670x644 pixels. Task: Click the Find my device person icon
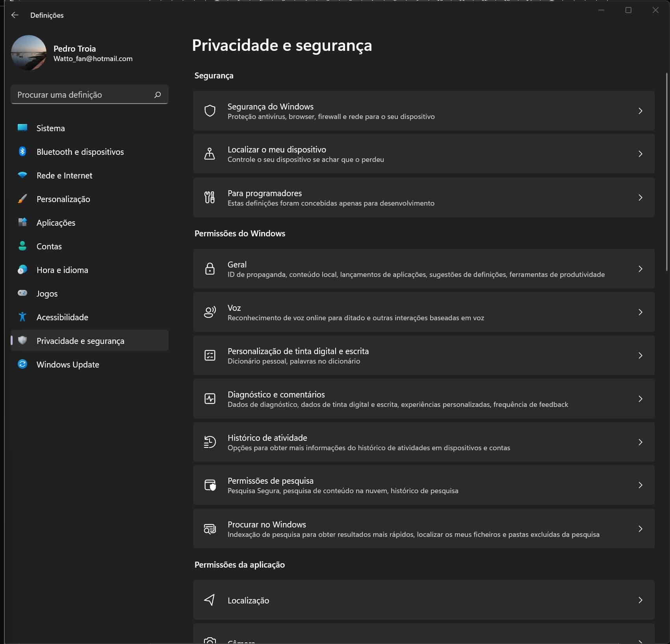pos(210,154)
